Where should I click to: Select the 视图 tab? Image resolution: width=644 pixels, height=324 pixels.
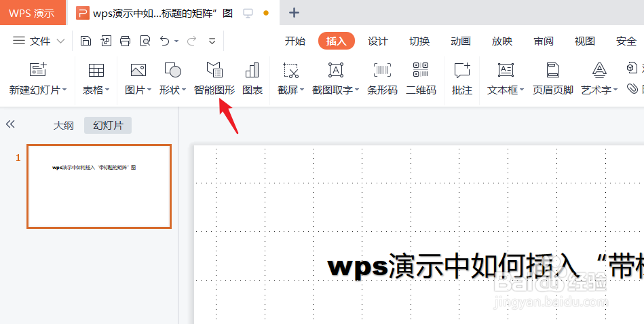coord(585,41)
